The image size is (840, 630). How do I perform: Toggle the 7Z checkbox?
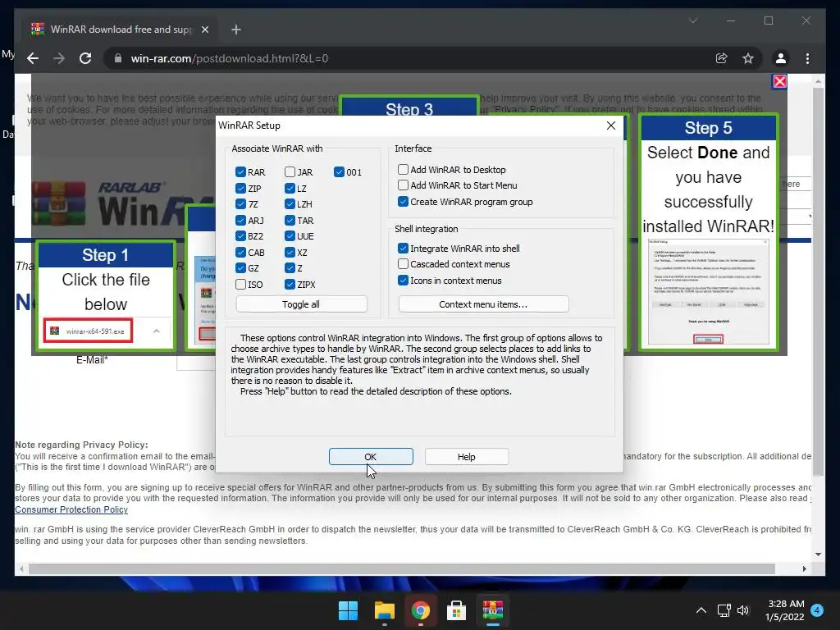[240, 204]
